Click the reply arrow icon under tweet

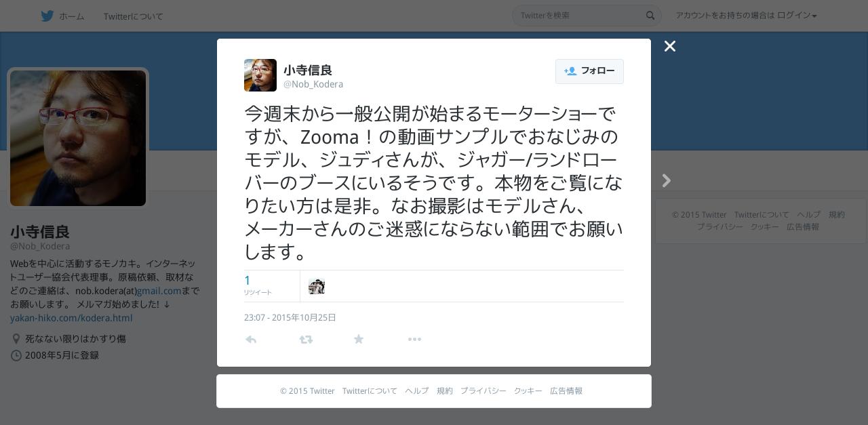point(251,339)
